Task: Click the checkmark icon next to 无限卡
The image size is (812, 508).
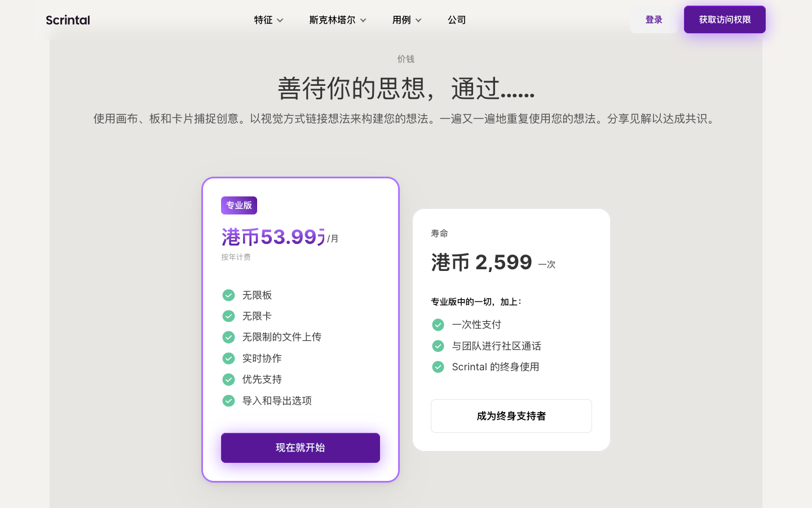Action: point(228,316)
